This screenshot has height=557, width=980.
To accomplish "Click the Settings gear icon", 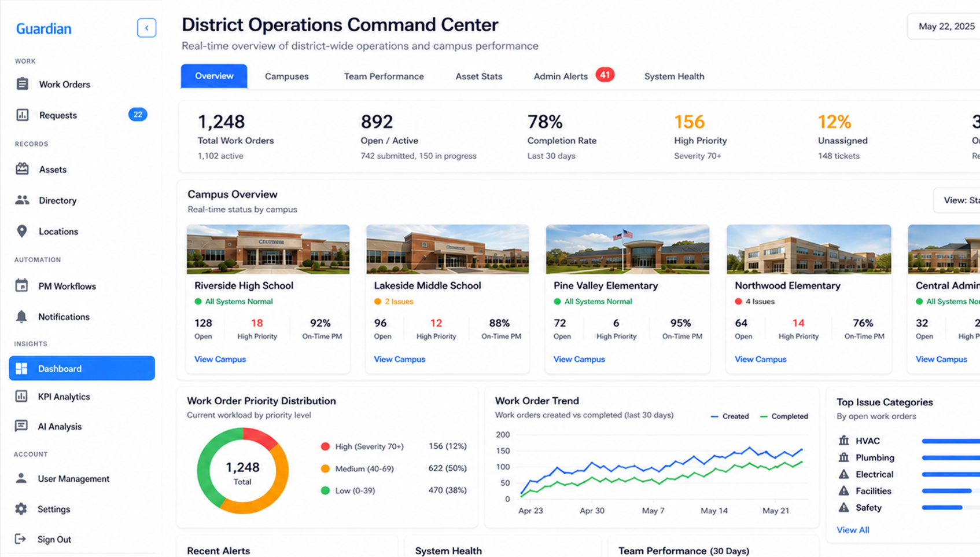I will [x=21, y=509].
